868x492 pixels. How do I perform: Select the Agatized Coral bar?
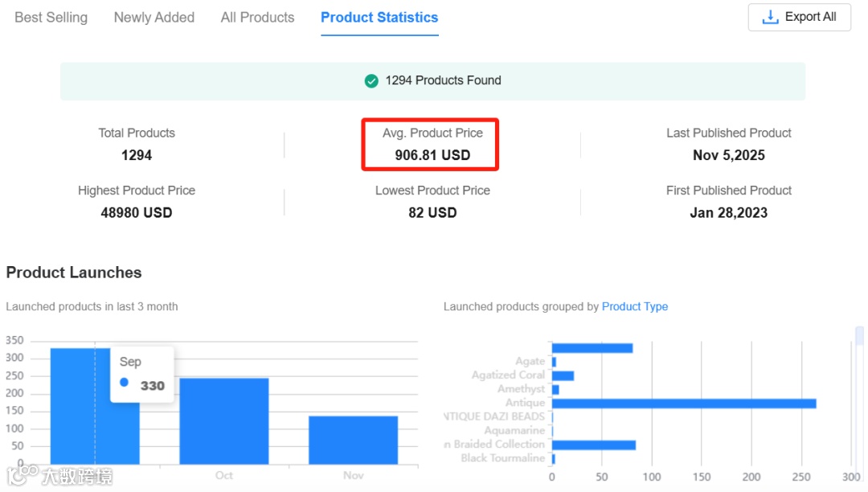(x=563, y=375)
